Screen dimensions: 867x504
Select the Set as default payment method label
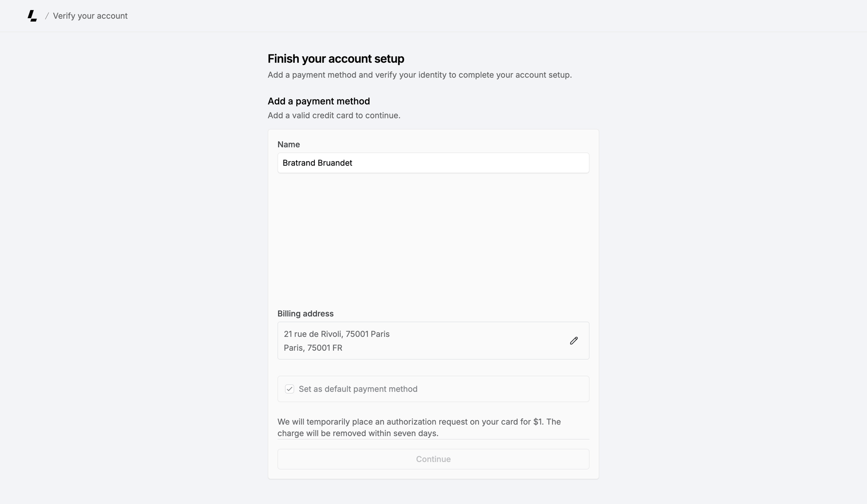358,389
